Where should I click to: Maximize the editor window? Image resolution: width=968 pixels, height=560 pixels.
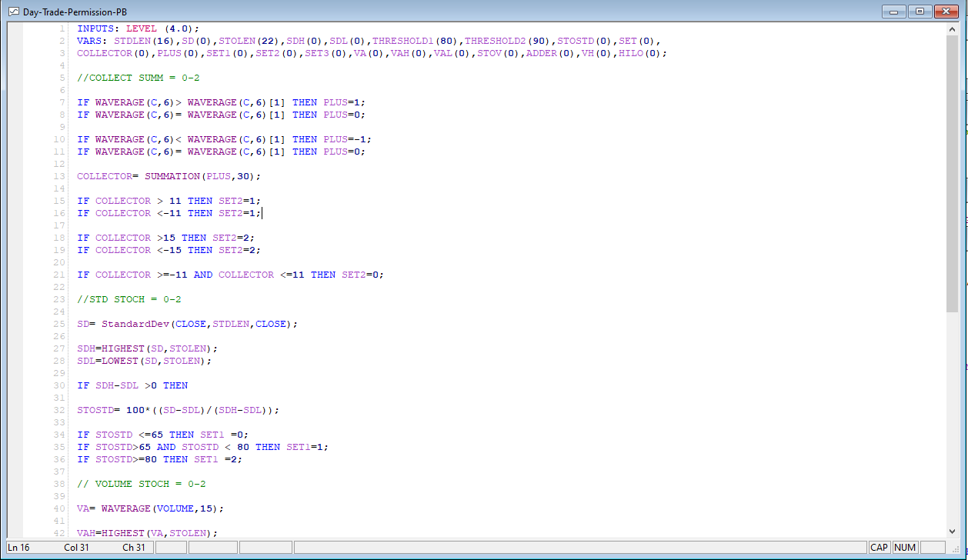pos(920,12)
